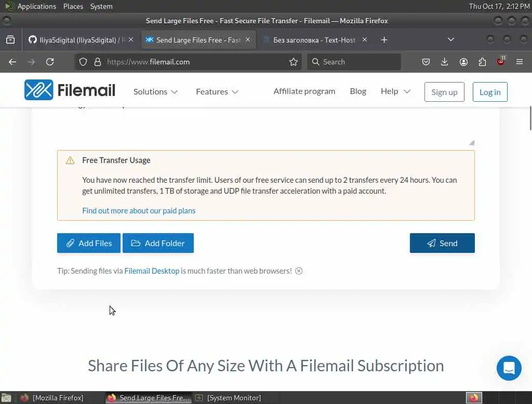
Task: Open the Blog link
Action: 358,91
